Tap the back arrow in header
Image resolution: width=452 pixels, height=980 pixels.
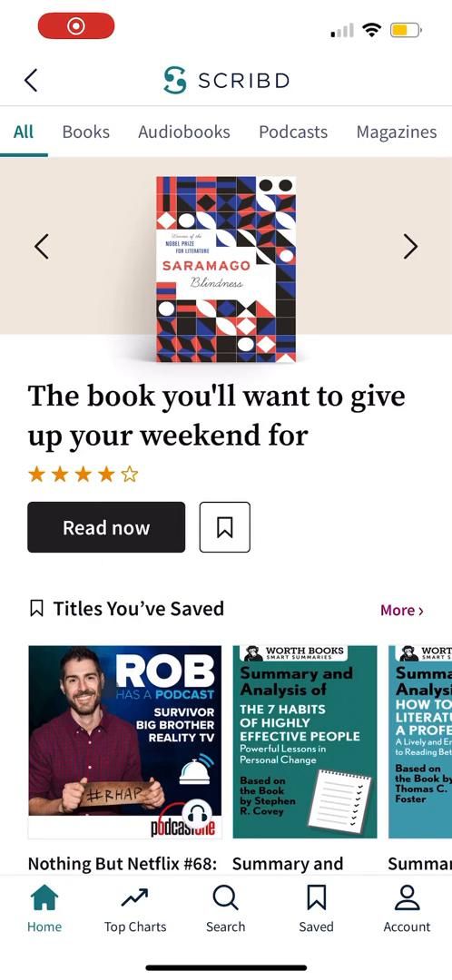[x=31, y=81]
